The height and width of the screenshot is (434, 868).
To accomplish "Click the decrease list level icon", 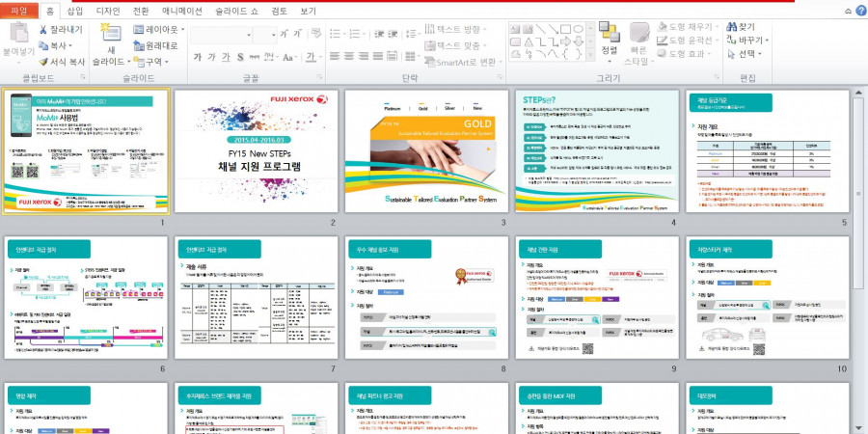I will point(379,34).
